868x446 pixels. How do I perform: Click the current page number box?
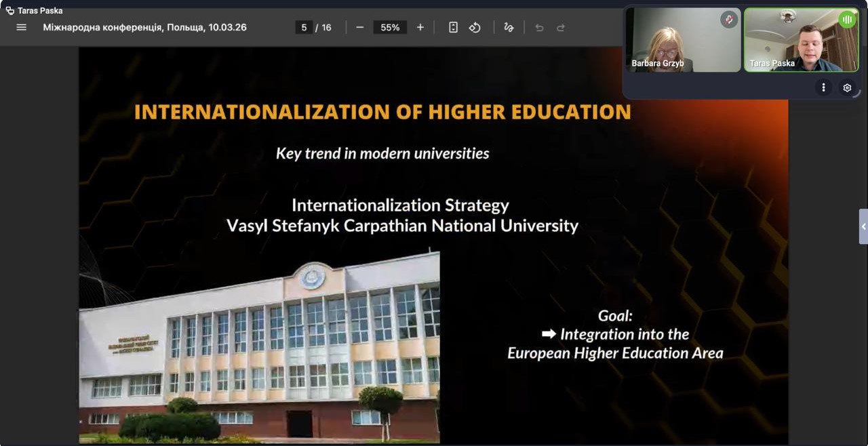304,27
